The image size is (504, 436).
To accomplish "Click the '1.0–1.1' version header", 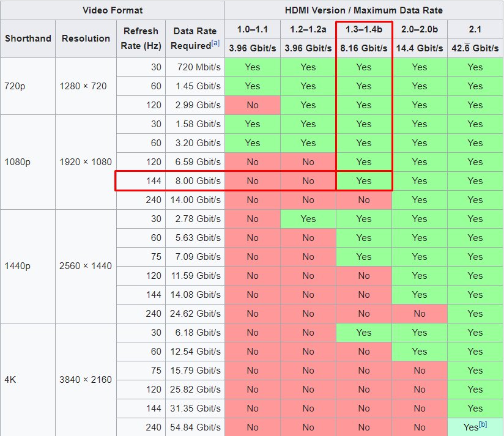I will pyautogui.click(x=253, y=29).
